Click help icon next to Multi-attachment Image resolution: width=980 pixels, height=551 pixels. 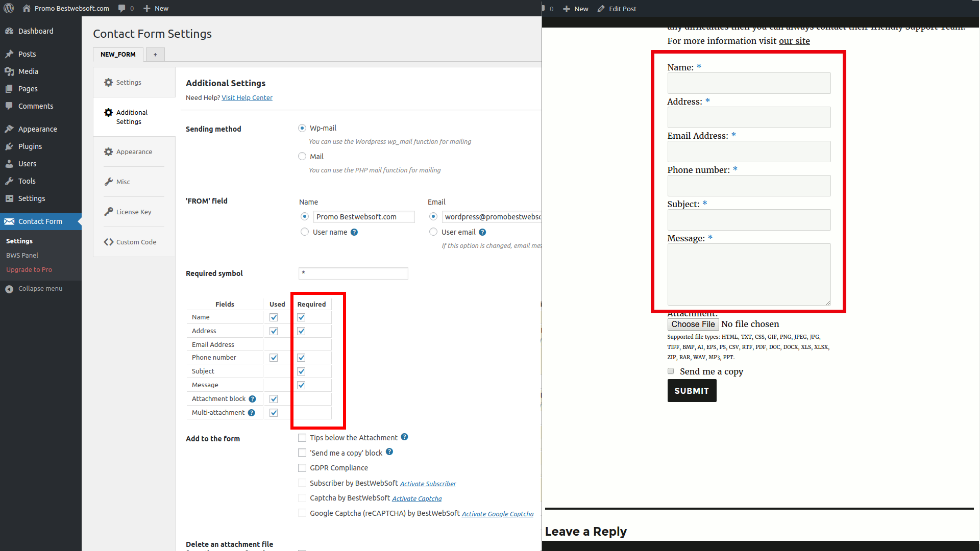(x=251, y=413)
